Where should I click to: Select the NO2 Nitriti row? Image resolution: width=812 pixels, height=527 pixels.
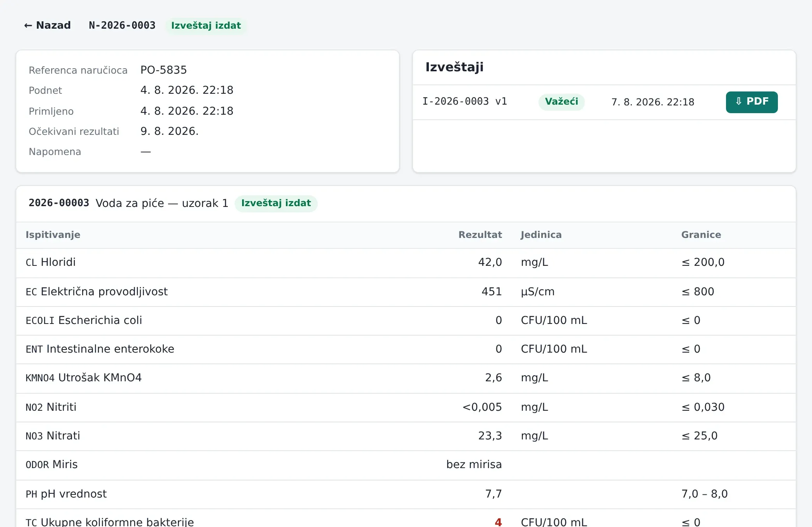[x=406, y=407]
